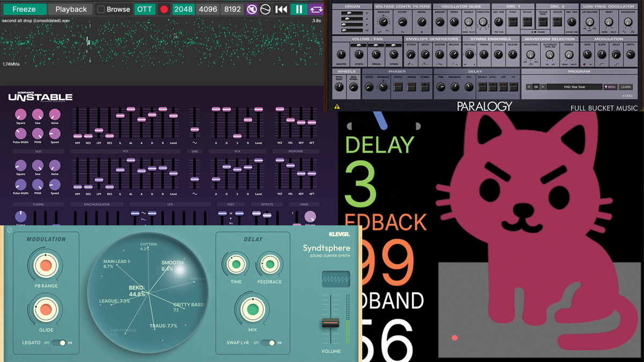Click the Glide knob in Syndtsphere
This screenshot has width=644, height=362.
tap(46, 309)
